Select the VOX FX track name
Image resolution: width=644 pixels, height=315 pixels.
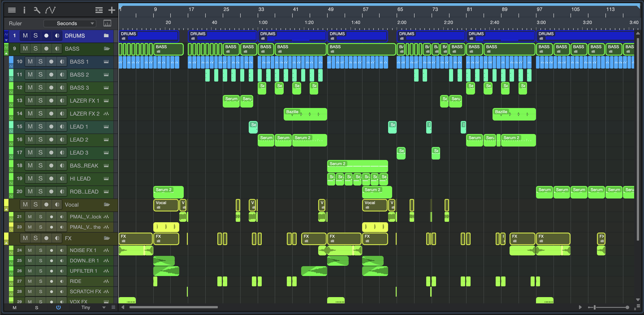coord(78,302)
